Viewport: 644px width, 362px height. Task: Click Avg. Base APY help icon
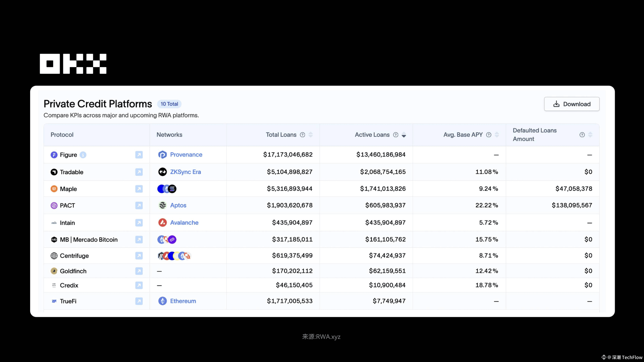[489, 135]
